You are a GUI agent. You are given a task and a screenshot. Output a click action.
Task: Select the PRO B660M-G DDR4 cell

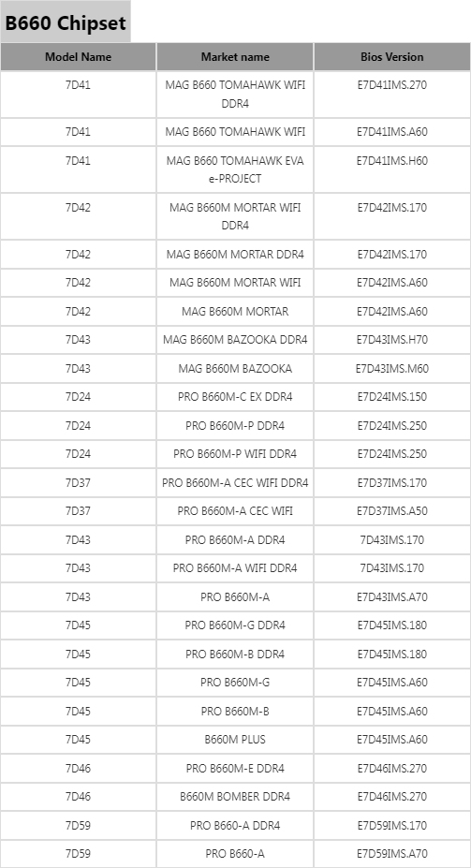coord(235,625)
